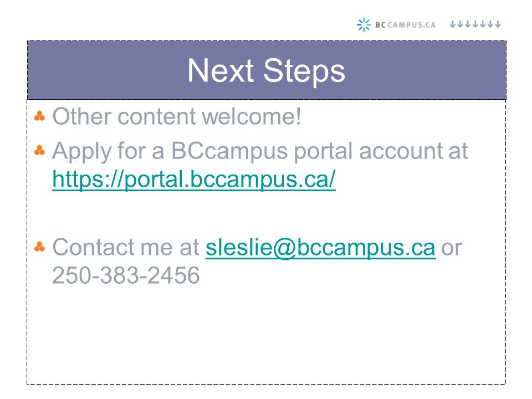Click the BCCAMPUS.CA wordmark text

click(x=406, y=25)
